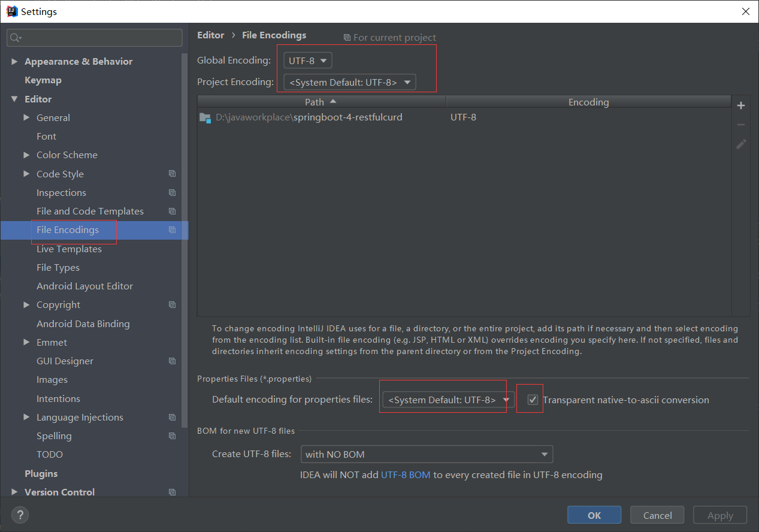Screen dimensions: 759x532
Task: Open Android Data Binding settings
Action: pyautogui.click(x=83, y=324)
